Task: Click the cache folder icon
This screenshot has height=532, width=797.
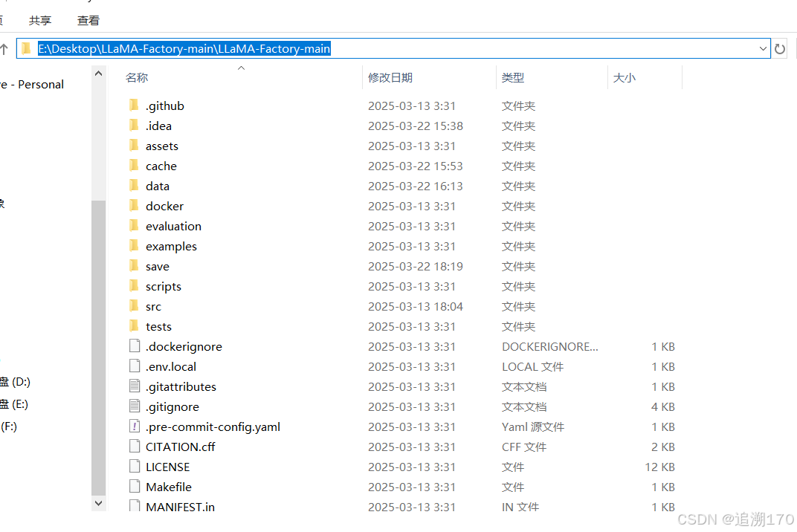Action: tap(134, 165)
